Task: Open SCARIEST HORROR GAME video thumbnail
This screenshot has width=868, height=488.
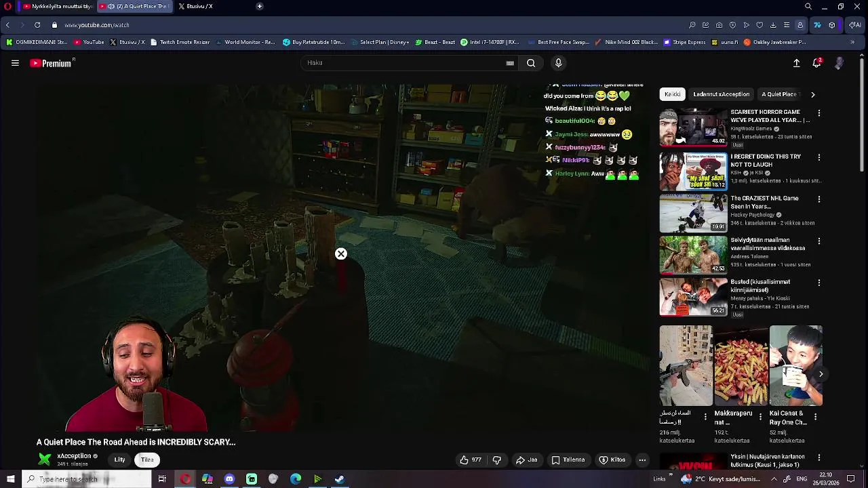Action: [693, 127]
